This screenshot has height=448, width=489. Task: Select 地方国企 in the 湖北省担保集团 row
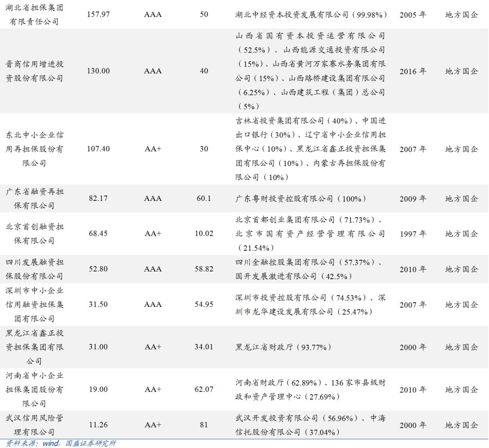coord(461,14)
